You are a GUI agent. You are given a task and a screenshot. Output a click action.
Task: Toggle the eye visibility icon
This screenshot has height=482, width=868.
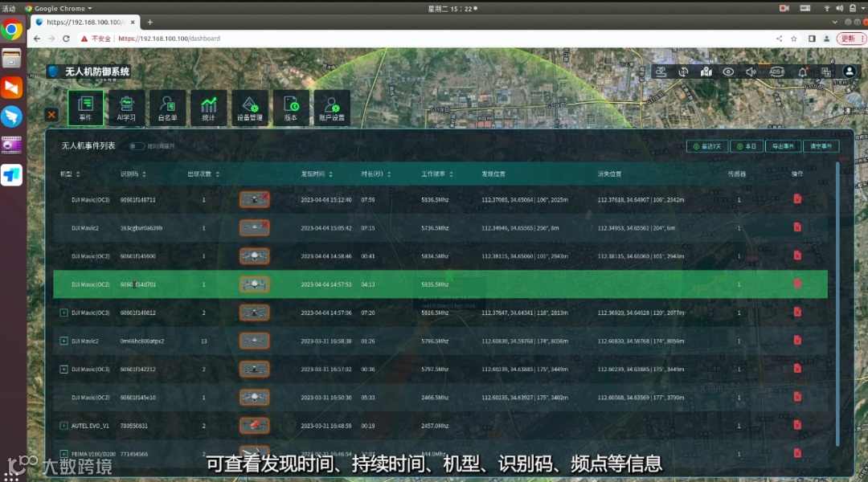[x=728, y=72]
